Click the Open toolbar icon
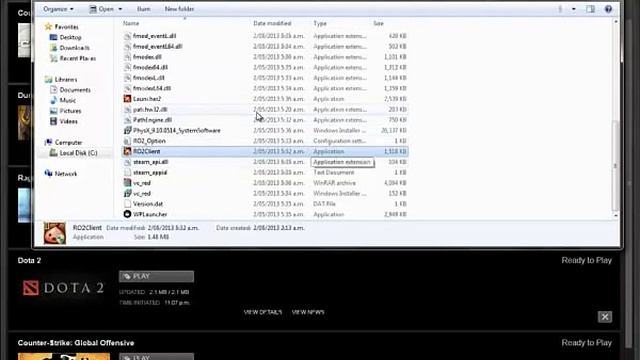The width and height of the screenshot is (640, 360). [93, 9]
